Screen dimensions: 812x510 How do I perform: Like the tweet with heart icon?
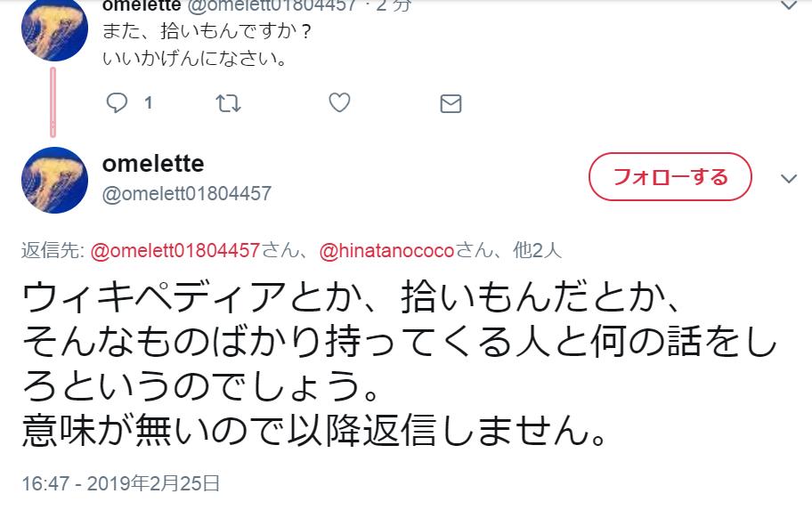coord(339,103)
